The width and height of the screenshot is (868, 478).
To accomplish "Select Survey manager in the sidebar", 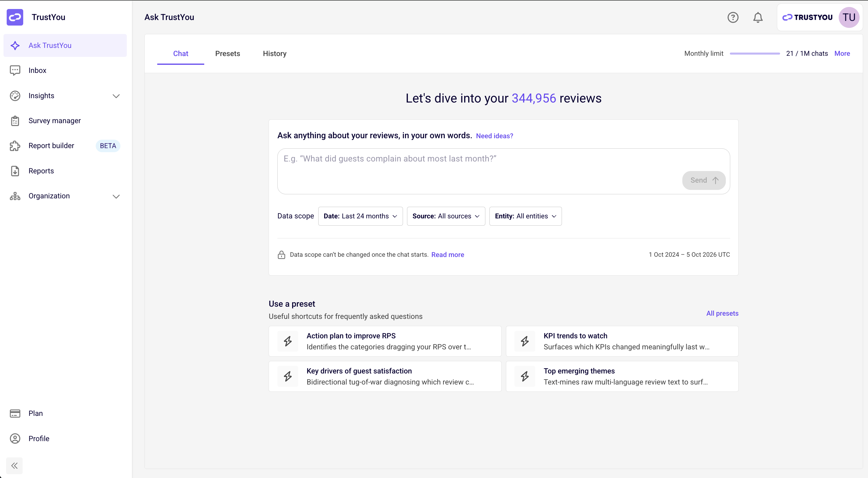I will pos(65,121).
